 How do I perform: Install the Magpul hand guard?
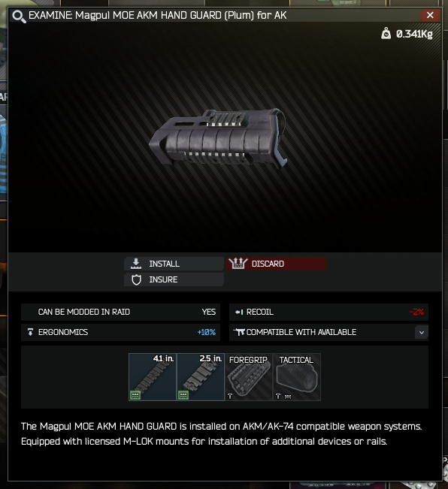[174, 264]
